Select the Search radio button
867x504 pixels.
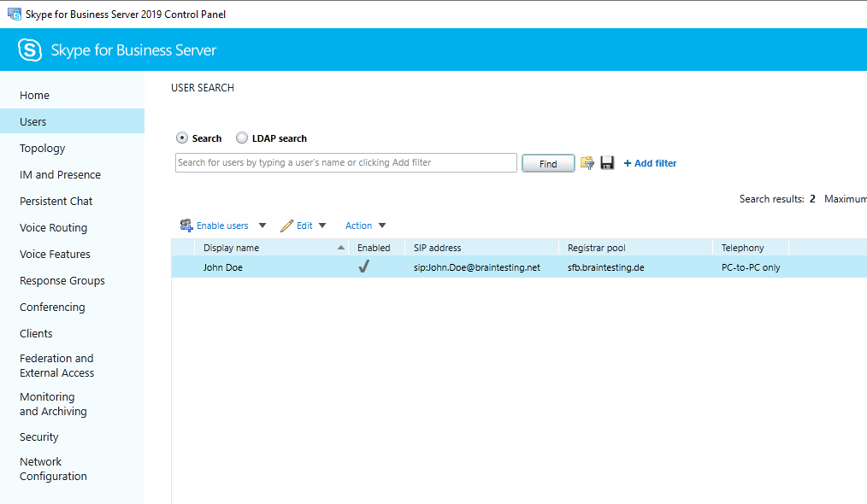click(182, 138)
